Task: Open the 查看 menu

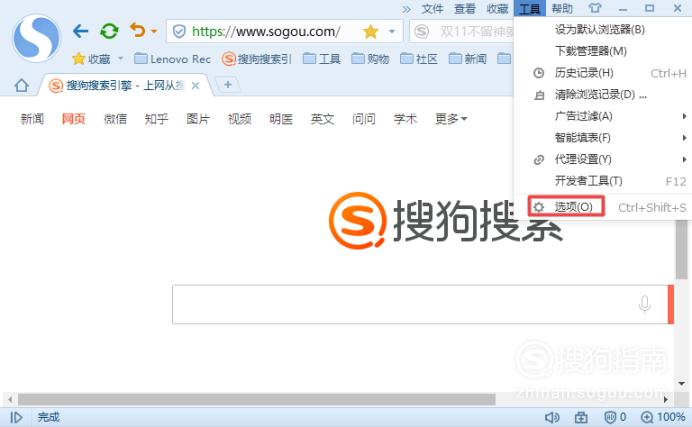Action: 465,8
